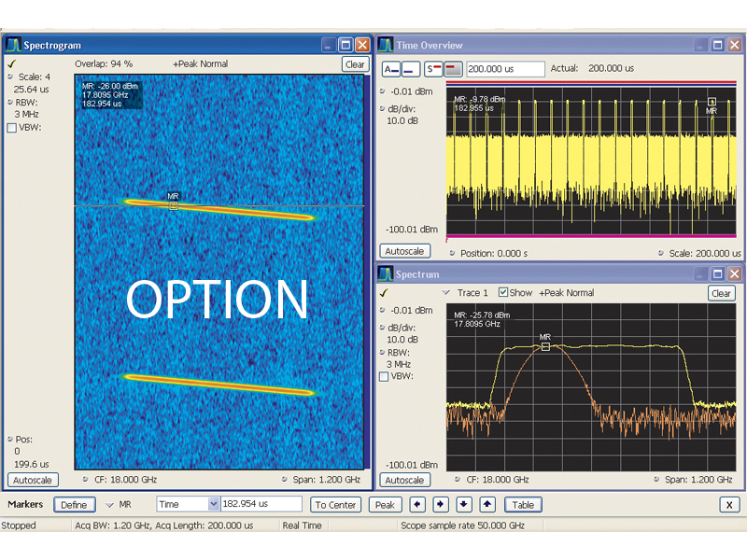The height and width of the screenshot is (560, 747).
Task: Click the Peak button in the Markers bar
Action: click(385, 505)
